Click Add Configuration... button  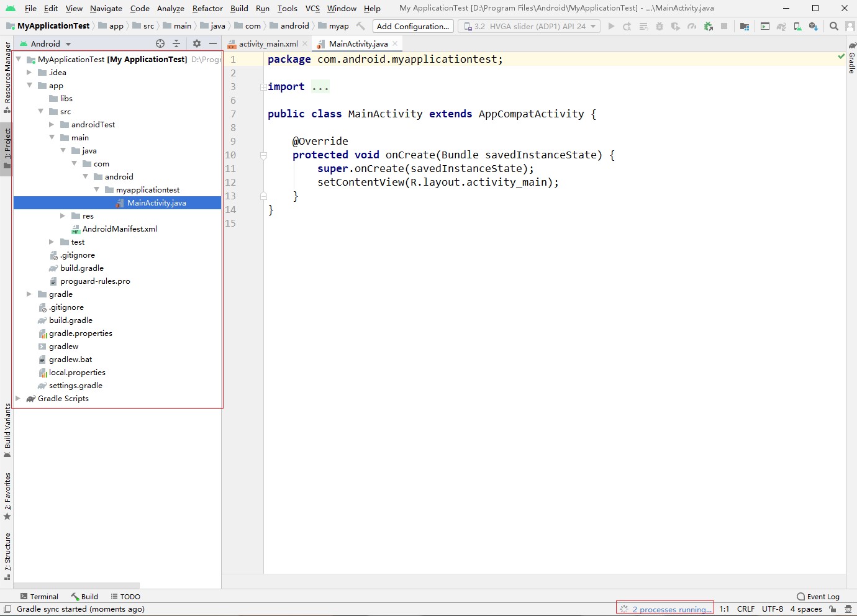point(413,26)
